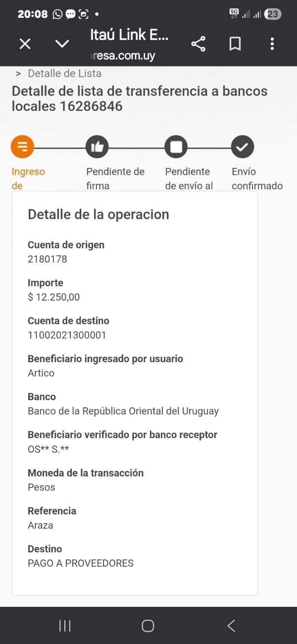This screenshot has height=644, width=297.
Task: Expand the browser chevron down arrow
Action: point(62,44)
